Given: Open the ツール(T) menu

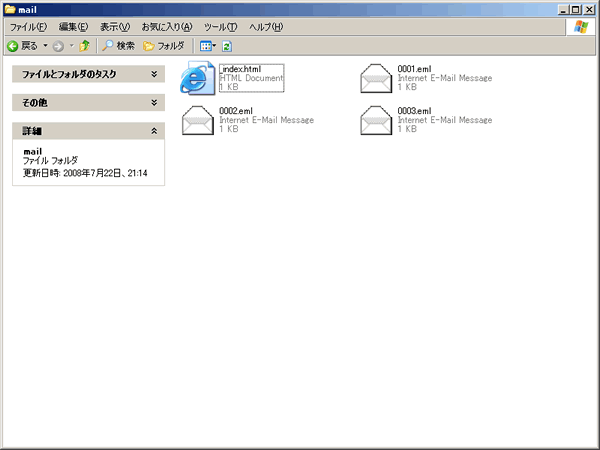Looking at the screenshot, I should pyautogui.click(x=220, y=27).
